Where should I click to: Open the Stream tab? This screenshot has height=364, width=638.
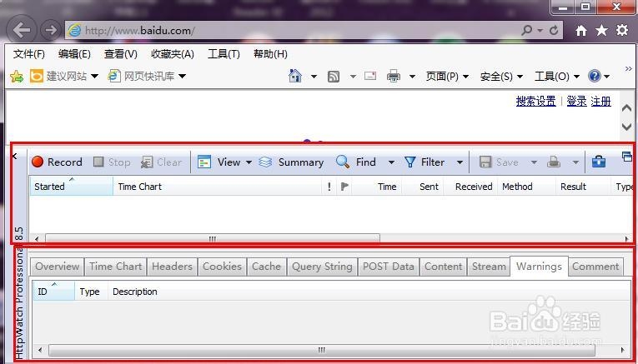tap(489, 267)
